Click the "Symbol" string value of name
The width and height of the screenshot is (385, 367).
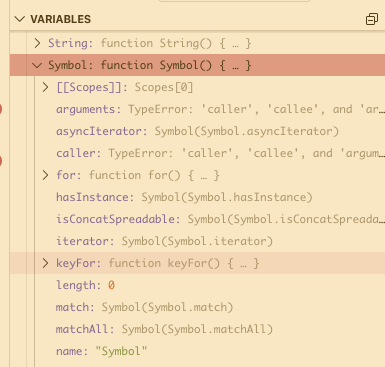(121, 351)
